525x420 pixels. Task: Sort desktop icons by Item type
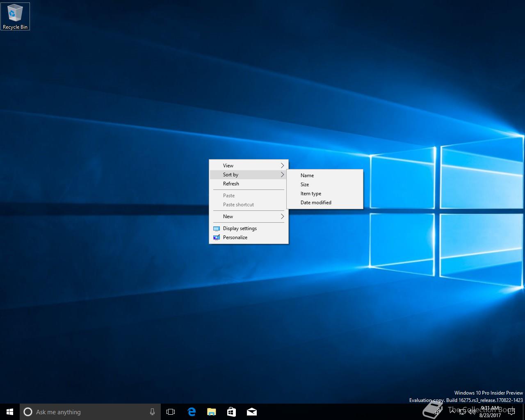point(325,194)
